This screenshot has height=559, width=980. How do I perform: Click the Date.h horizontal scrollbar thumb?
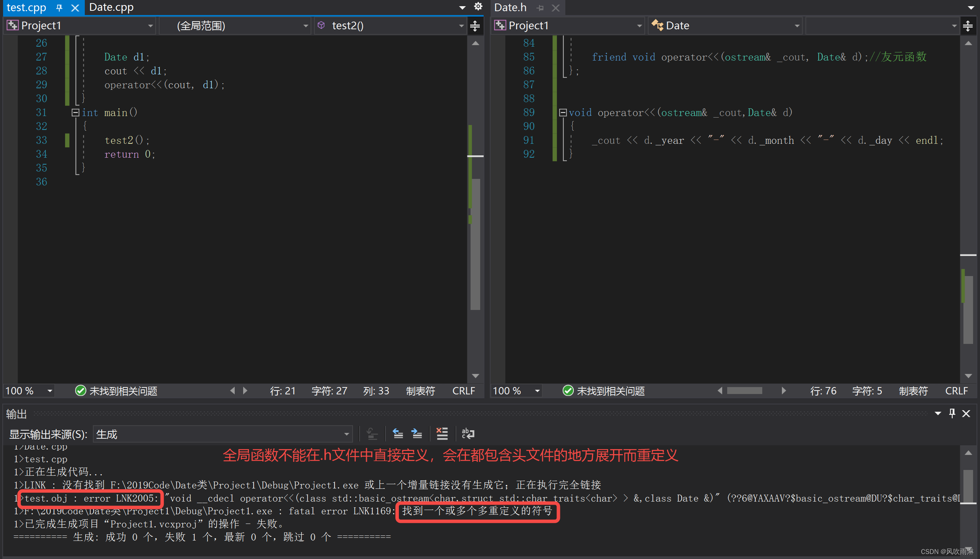tap(744, 391)
